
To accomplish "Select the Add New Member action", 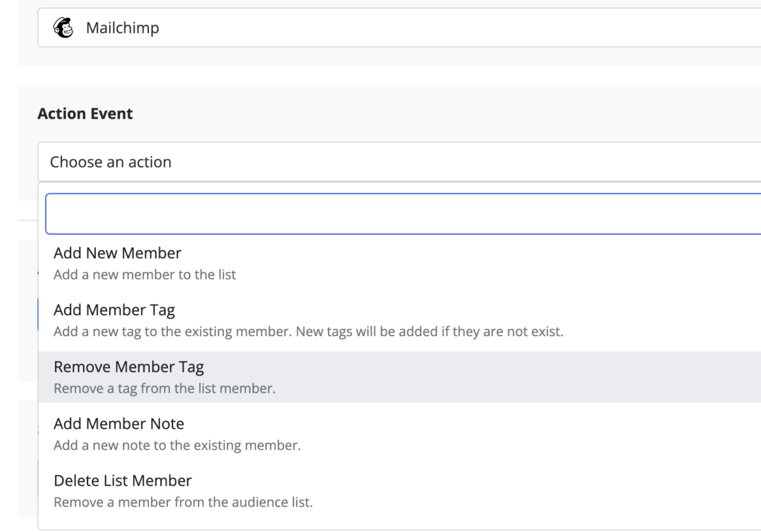I will tap(117, 253).
